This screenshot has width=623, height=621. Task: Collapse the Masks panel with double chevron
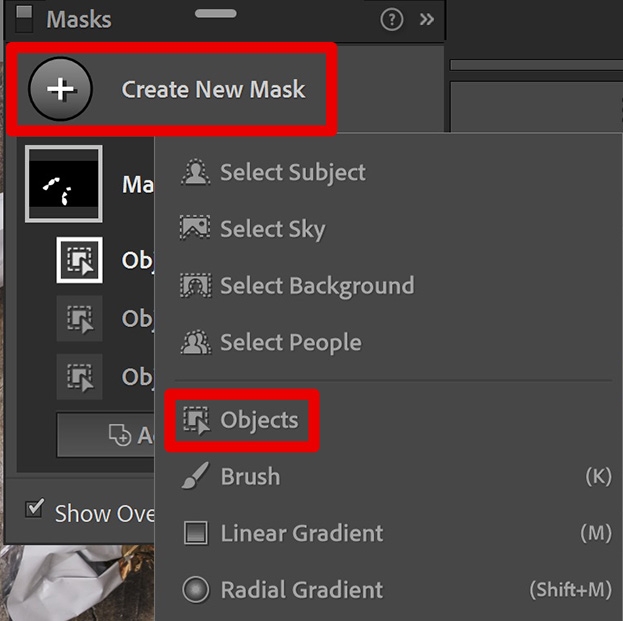tap(427, 19)
